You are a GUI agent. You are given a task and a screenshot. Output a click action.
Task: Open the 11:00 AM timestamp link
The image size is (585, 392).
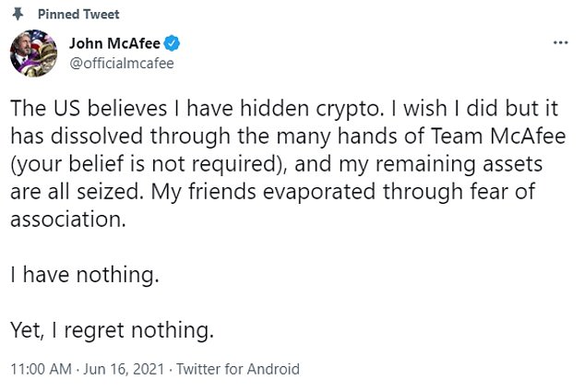tap(41, 369)
